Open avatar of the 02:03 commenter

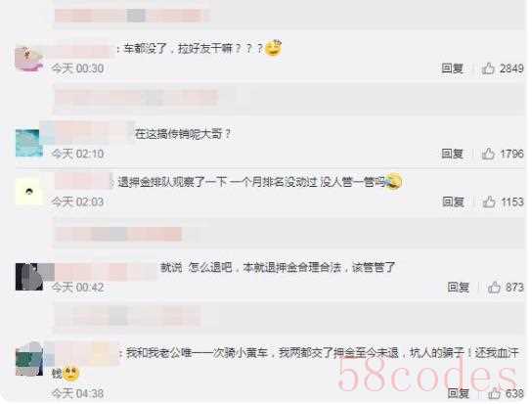29,192
